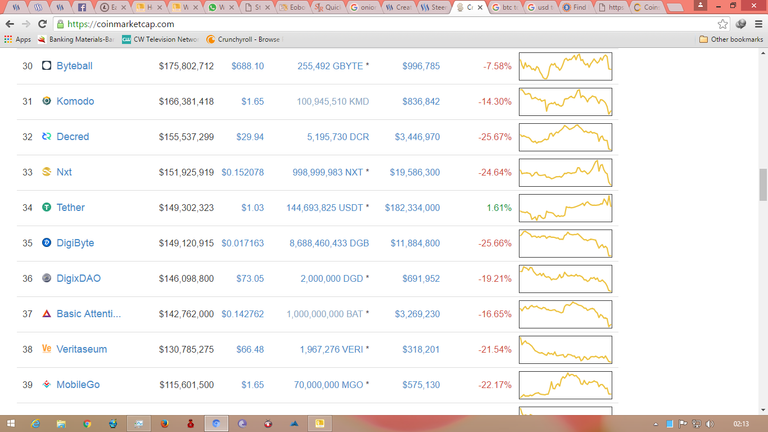Switch to the 'Quic' tab
The width and height of the screenshot is (768, 432).
328,7
